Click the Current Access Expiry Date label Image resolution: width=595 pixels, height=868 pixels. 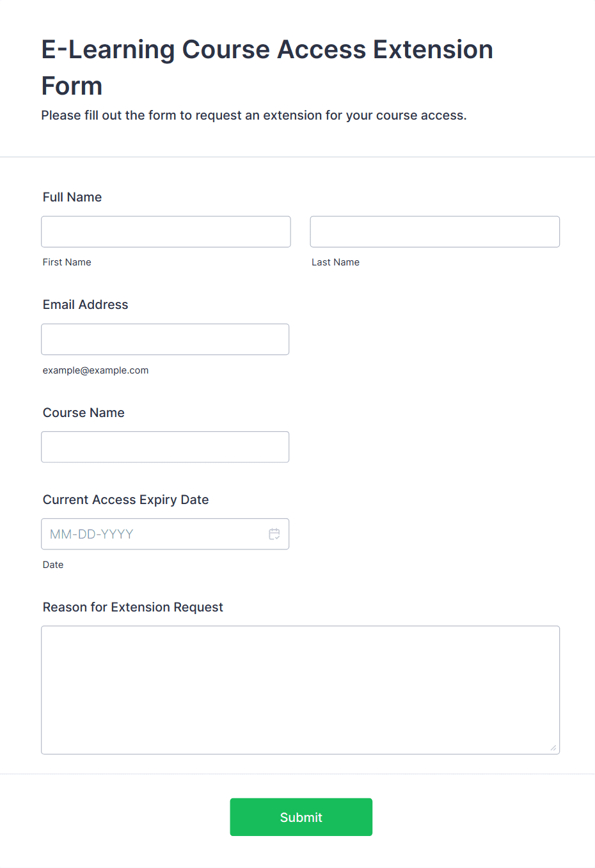point(126,500)
